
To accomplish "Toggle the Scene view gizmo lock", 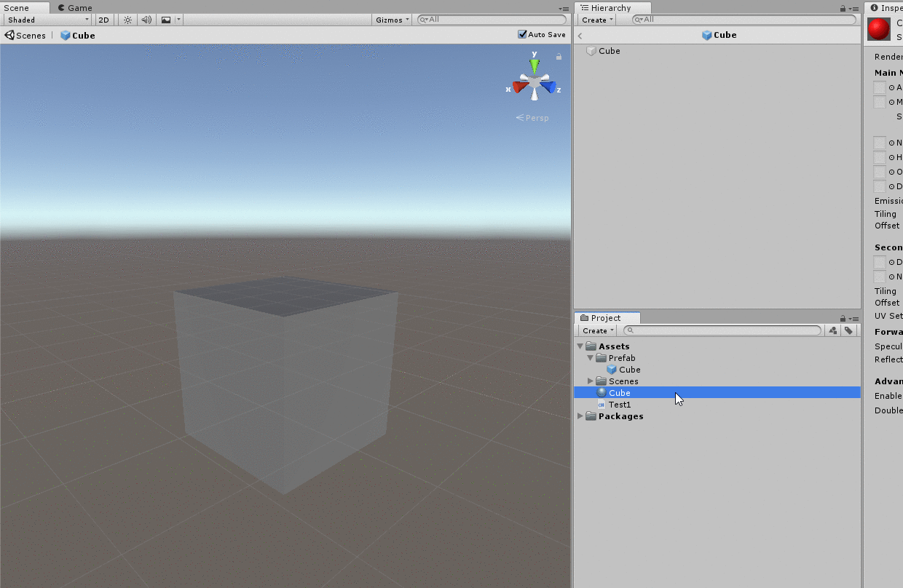I will [x=559, y=57].
